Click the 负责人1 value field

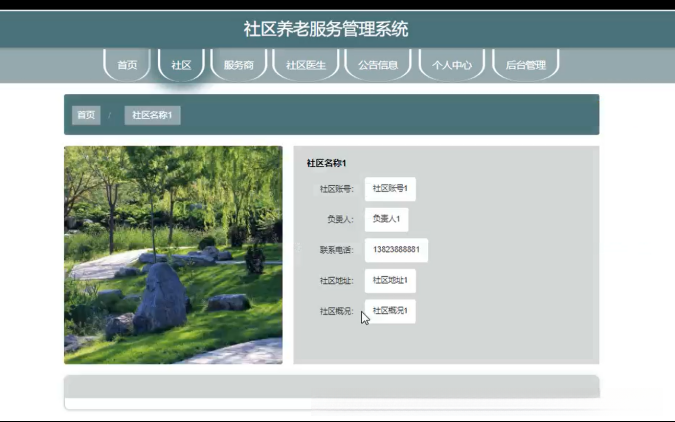pyautogui.click(x=387, y=219)
